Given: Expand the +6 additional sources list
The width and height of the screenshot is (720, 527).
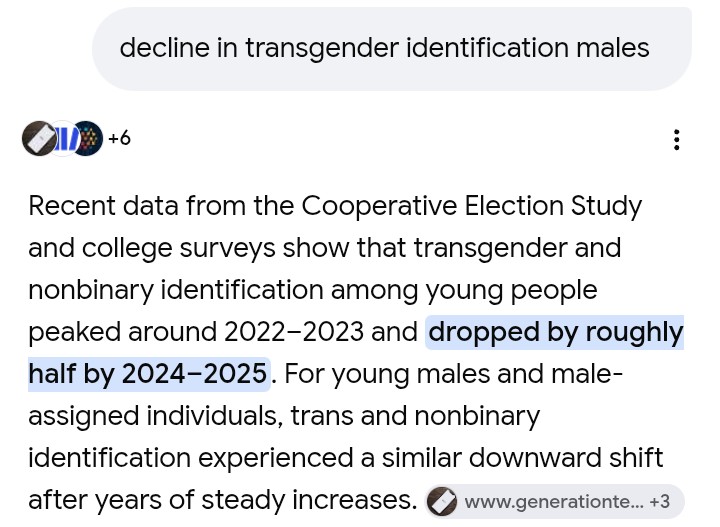Looking at the screenshot, I should pos(119,138).
